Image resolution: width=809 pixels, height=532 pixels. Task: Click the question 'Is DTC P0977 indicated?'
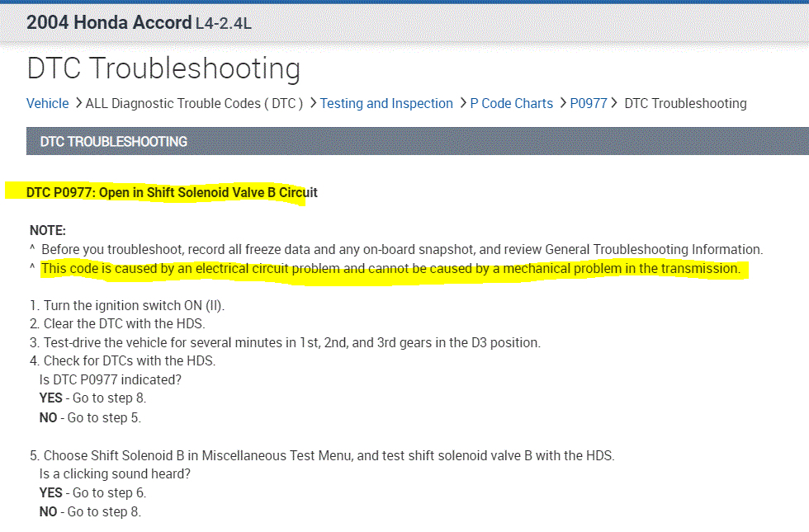pyautogui.click(x=111, y=380)
